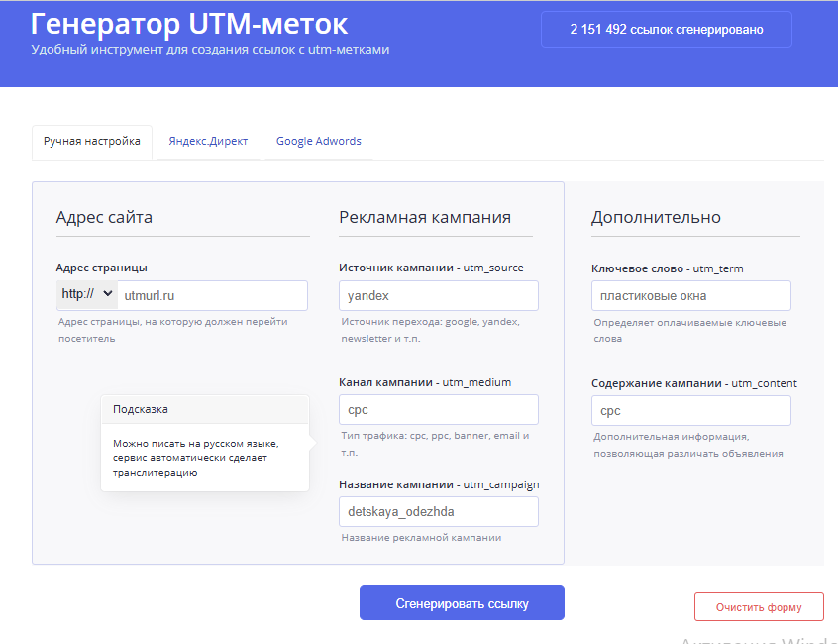This screenshot has height=644, width=838.
Task: Click the Источник кампании - utm_source label
Action: tap(431, 268)
